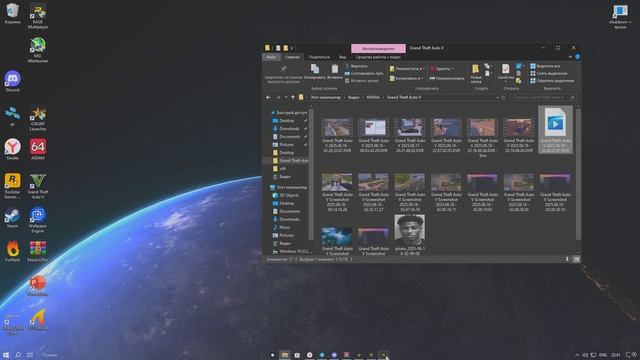
Task: Open the Корзина recycle bin icon
Action: pos(13,13)
